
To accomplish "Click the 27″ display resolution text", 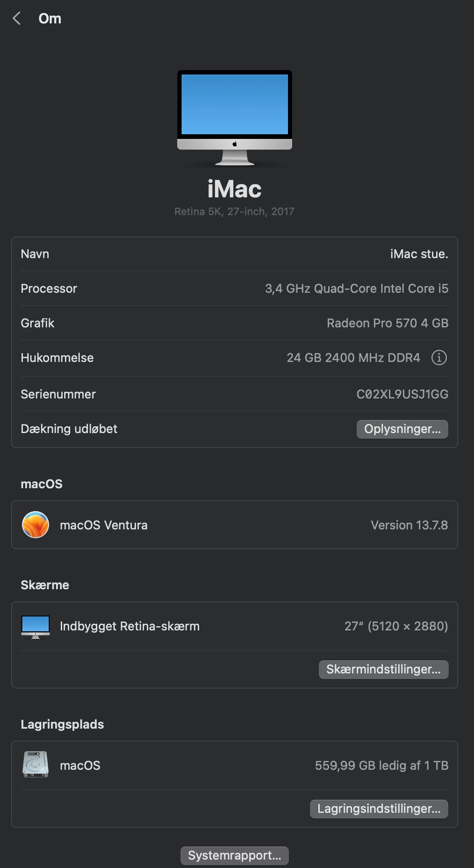I will coord(395,626).
